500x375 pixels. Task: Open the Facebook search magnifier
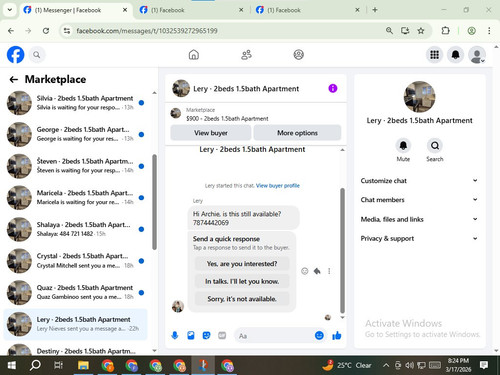(x=37, y=55)
